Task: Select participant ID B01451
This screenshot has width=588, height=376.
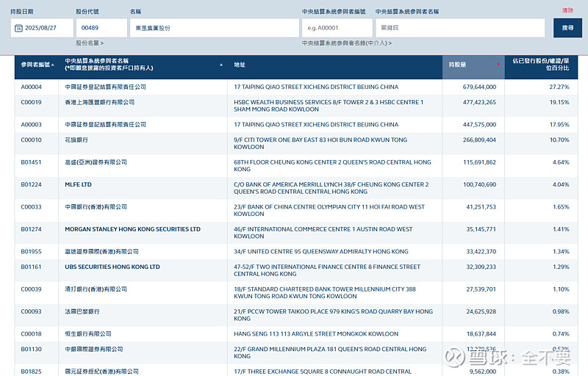Action: click(31, 162)
